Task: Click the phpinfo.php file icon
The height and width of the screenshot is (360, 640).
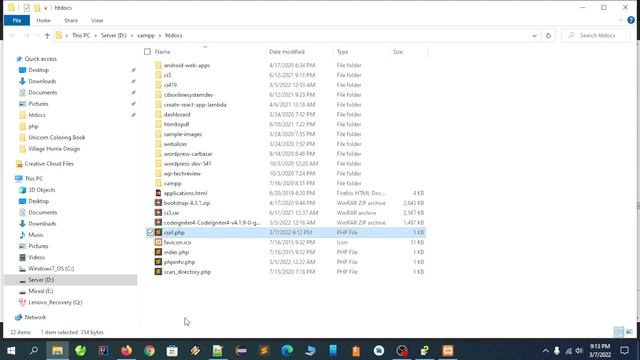Action: click(158, 262)
